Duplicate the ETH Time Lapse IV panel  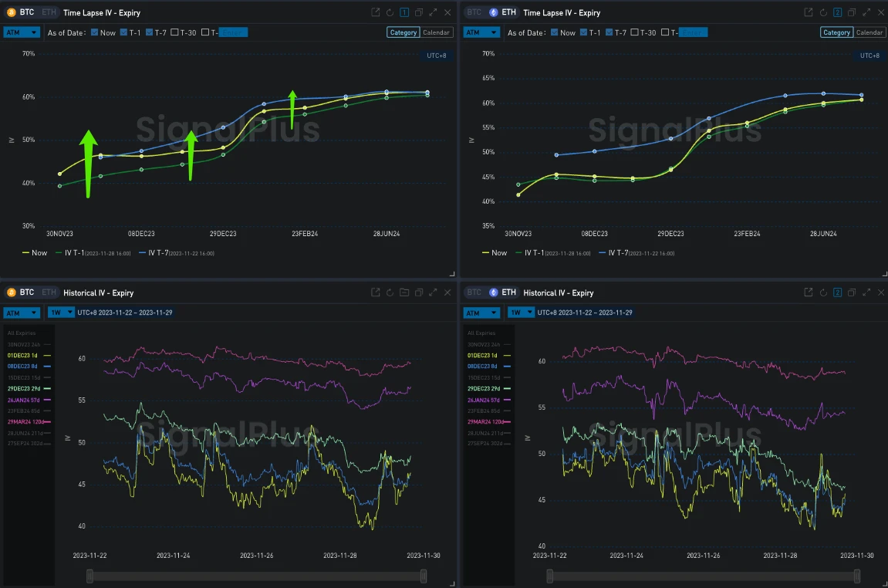tap(852, 12)
